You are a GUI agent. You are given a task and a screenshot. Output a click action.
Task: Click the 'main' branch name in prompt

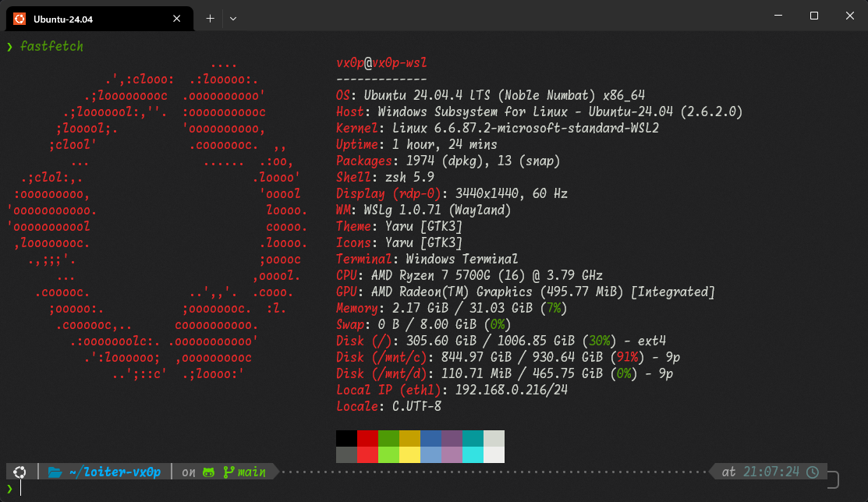(252, 472)
